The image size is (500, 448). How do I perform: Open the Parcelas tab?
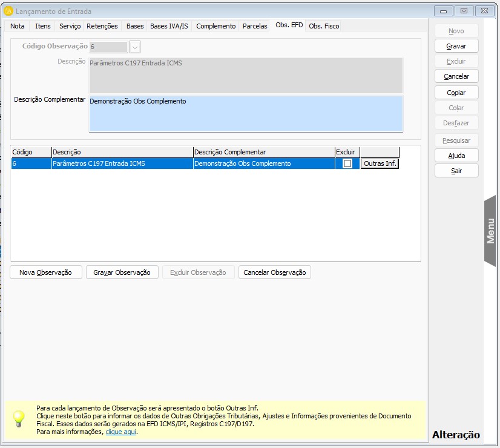click(x=255, y=26)
